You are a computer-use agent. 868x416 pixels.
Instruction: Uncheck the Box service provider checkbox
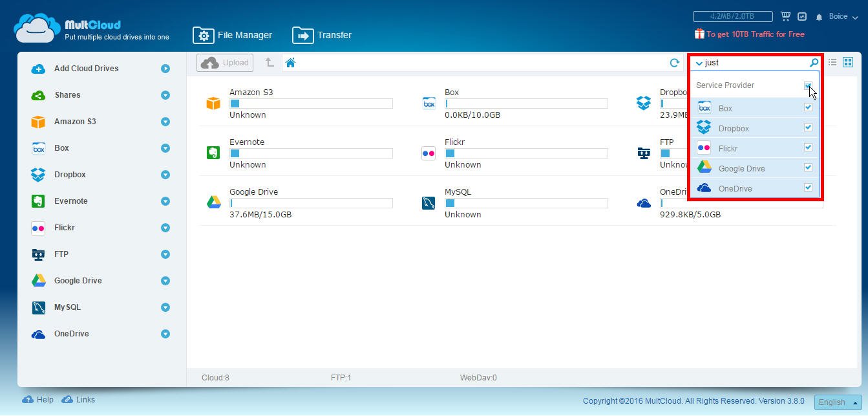coord(808,107)
